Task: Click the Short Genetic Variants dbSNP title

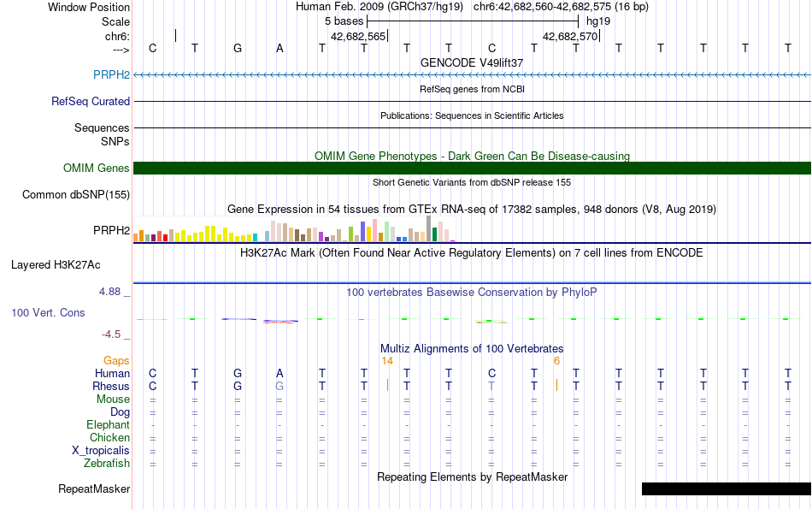Action: click(472, 182)
